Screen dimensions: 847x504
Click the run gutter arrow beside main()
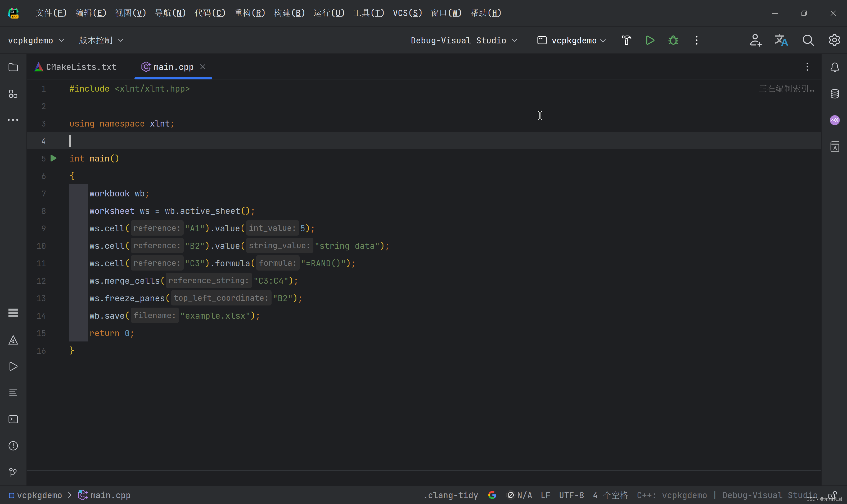click(x=54, y=158)
